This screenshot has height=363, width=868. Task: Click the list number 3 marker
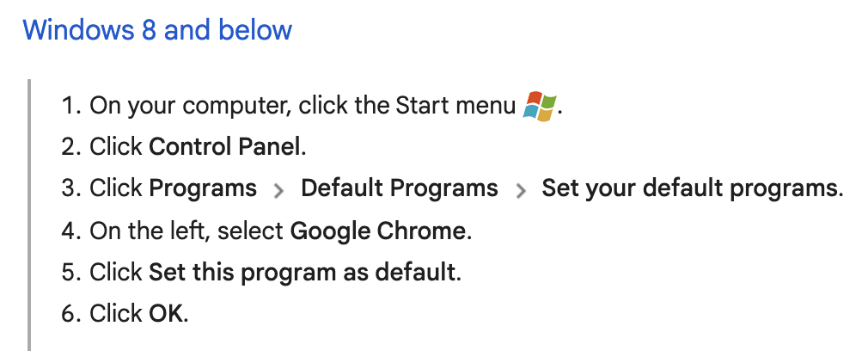click(x=71, y=188)
